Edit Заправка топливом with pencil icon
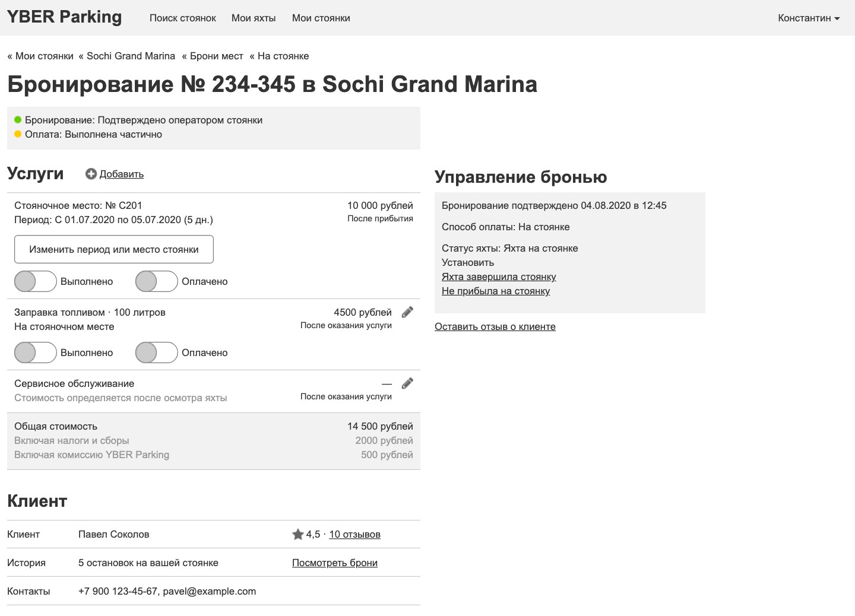 click(407, 312)
